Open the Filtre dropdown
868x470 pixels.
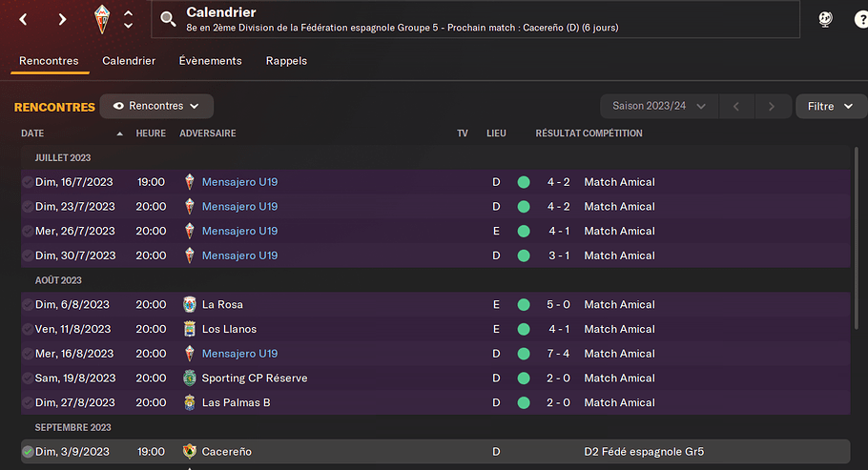coord(831,106)
